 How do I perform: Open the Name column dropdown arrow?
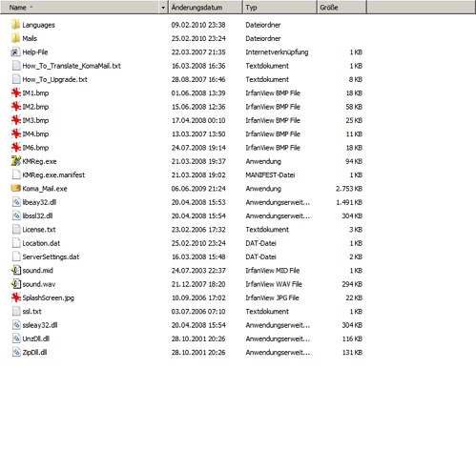coord(163,8)
